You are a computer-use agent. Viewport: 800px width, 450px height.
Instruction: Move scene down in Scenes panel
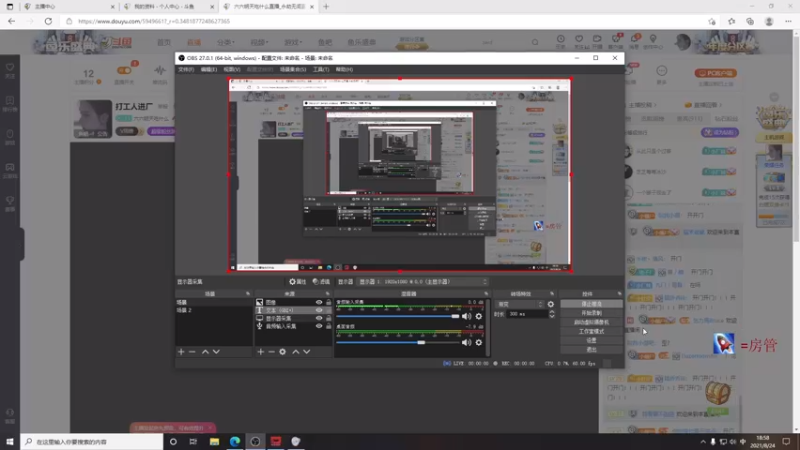click(x=216, y=352)
